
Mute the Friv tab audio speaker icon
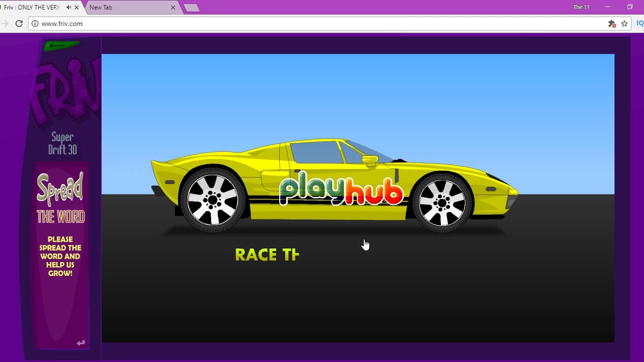point(68,8)
